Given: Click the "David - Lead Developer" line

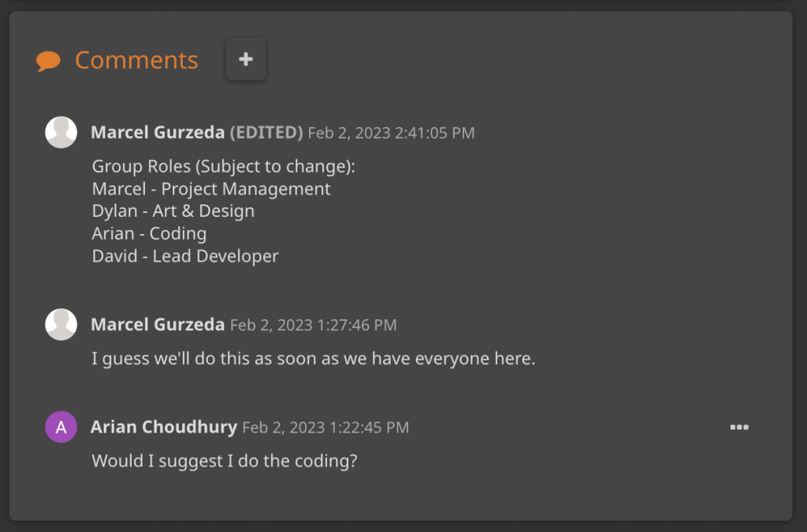Looking at the screenshot, I should point(185,256).
